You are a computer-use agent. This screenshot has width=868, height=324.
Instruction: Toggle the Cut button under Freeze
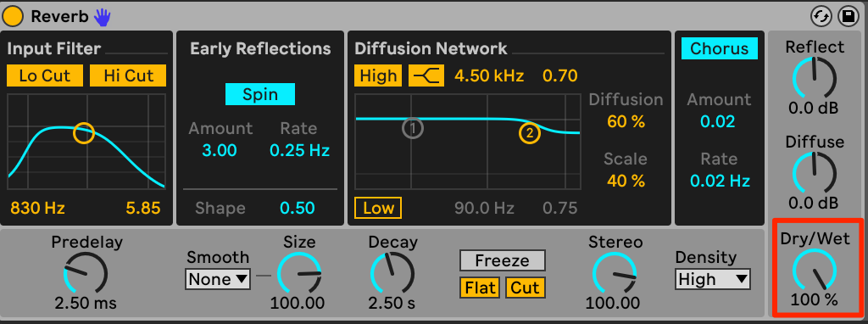point(525,288)
